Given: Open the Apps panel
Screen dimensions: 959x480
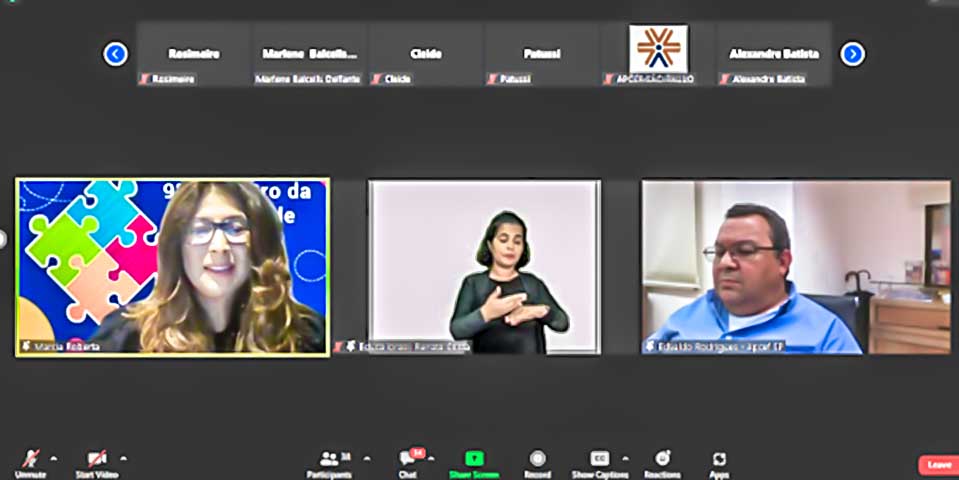Looking at the screenshot, I should [x=719, y=460].
